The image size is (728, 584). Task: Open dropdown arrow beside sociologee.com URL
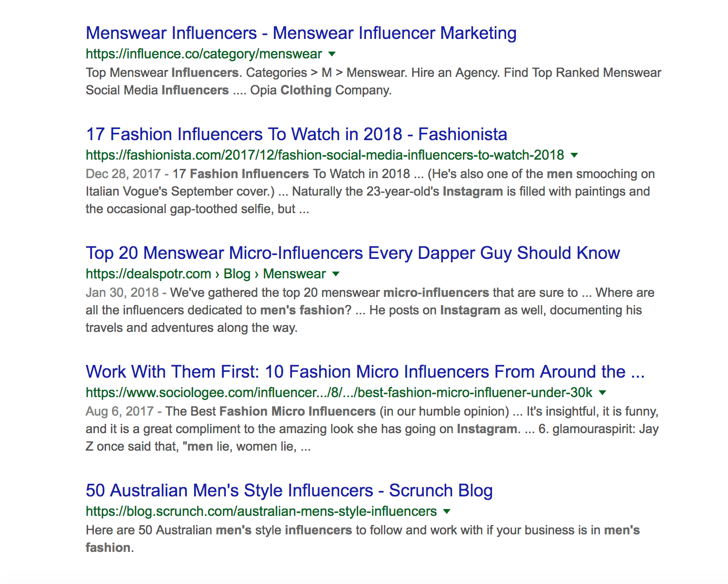tap(602, 393)
